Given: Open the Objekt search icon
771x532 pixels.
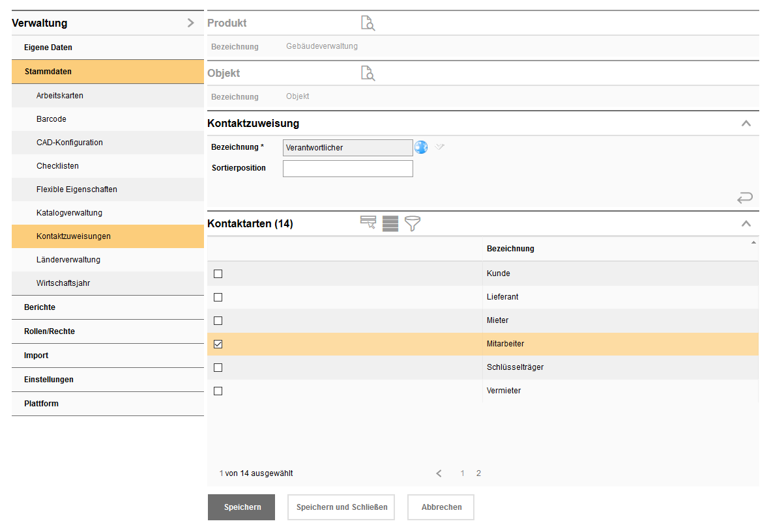Looking at the screenshot, I should click(368, 73).
